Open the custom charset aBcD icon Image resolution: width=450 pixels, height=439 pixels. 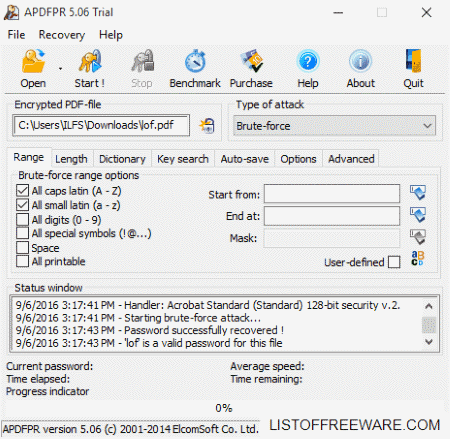(x=417, y=258)
